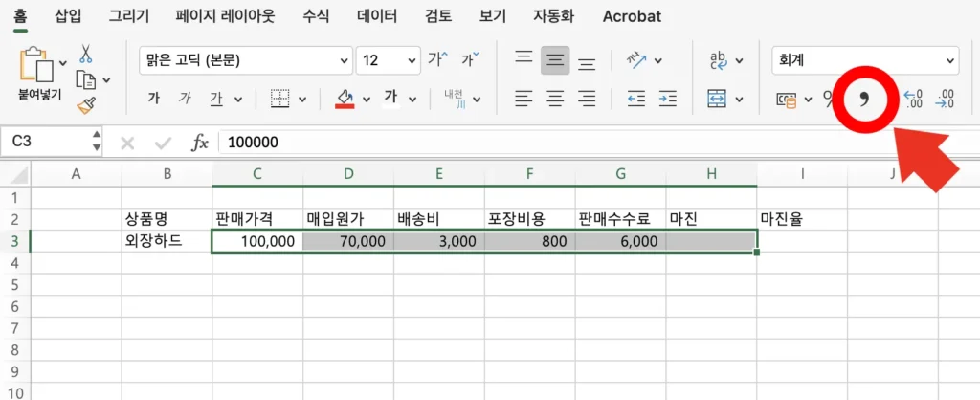Decrease font size with 가 down-arrow button
This screenshot has height=400, width=980.
pos(470,60)
